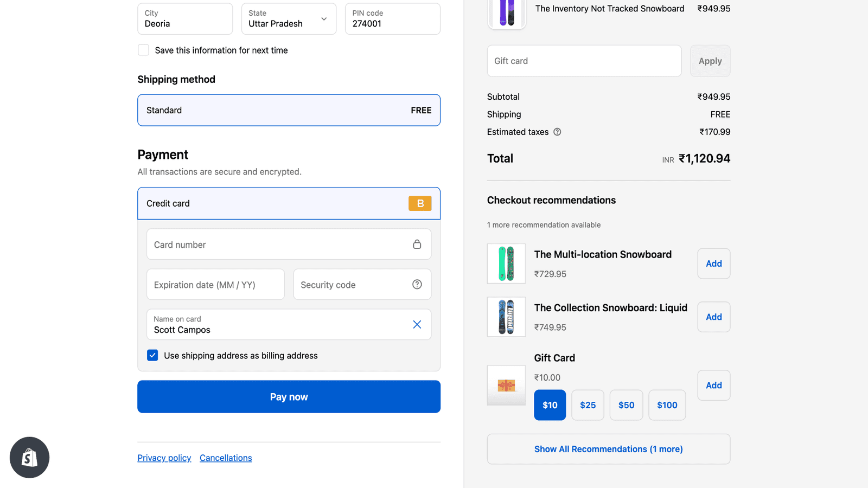Open the Multi-location Snowboard thumbnail
The height and width of the screenshot is (488, 868).
point(506,264)
